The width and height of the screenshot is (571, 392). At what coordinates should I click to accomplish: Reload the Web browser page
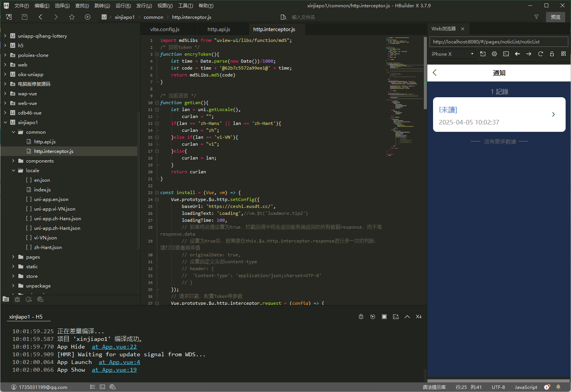coord(541,54)
